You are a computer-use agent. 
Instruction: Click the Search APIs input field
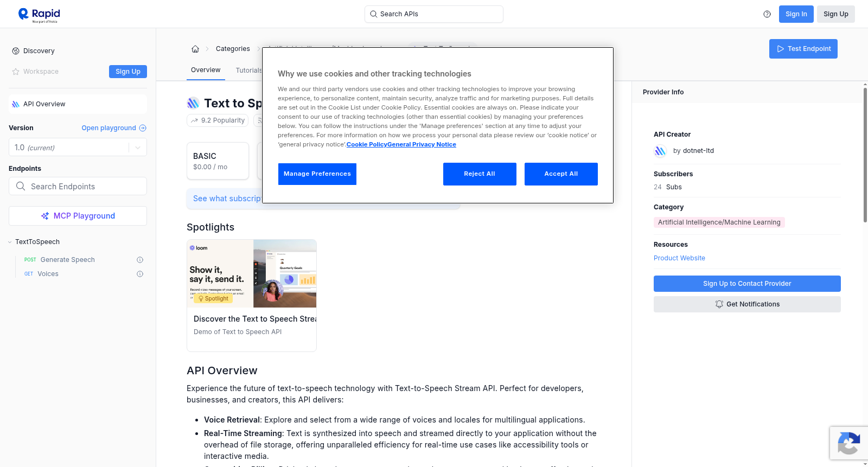pos(434,14)
